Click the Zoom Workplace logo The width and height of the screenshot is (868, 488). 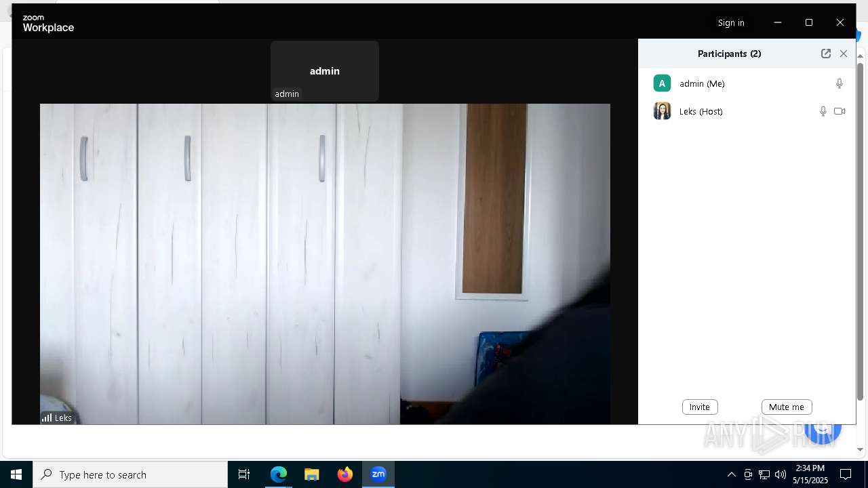pyautogui.click(x=48, y=23)
